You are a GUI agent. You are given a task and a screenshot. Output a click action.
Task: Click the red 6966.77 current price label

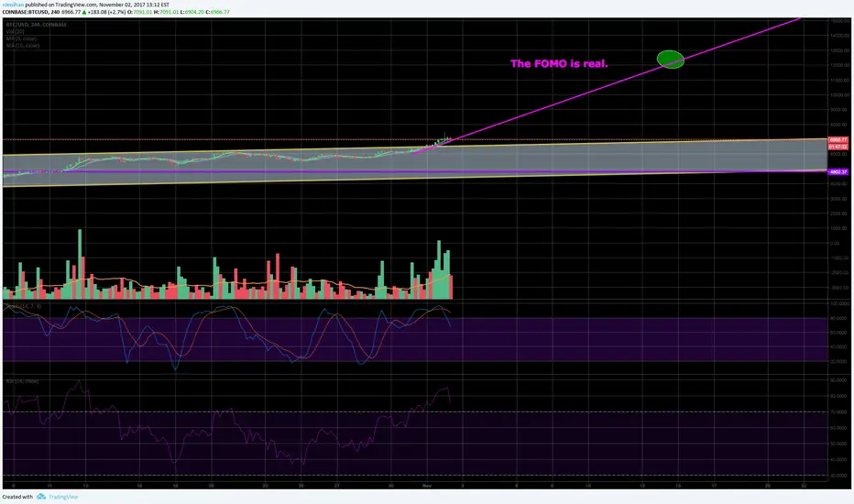coord(838,140)
